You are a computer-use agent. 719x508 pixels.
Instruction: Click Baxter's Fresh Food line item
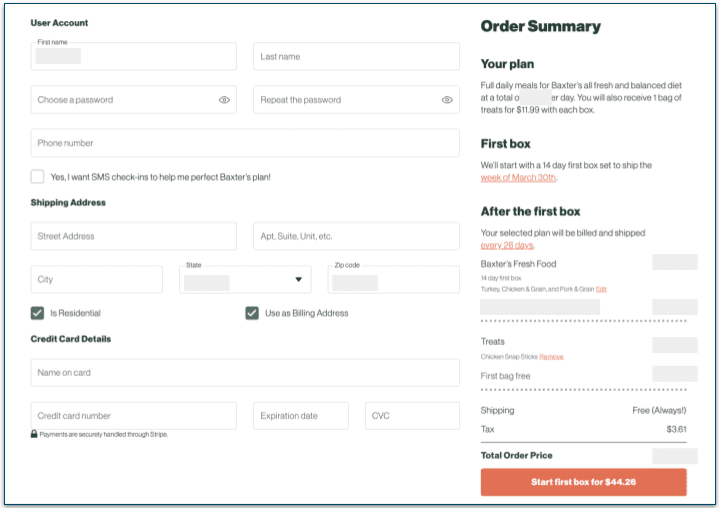(x=518, y=264)
